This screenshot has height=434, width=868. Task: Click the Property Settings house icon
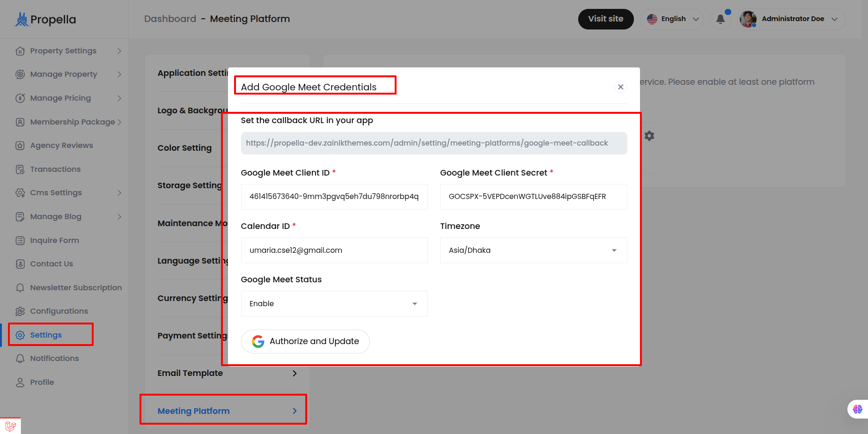pos(20,51)
